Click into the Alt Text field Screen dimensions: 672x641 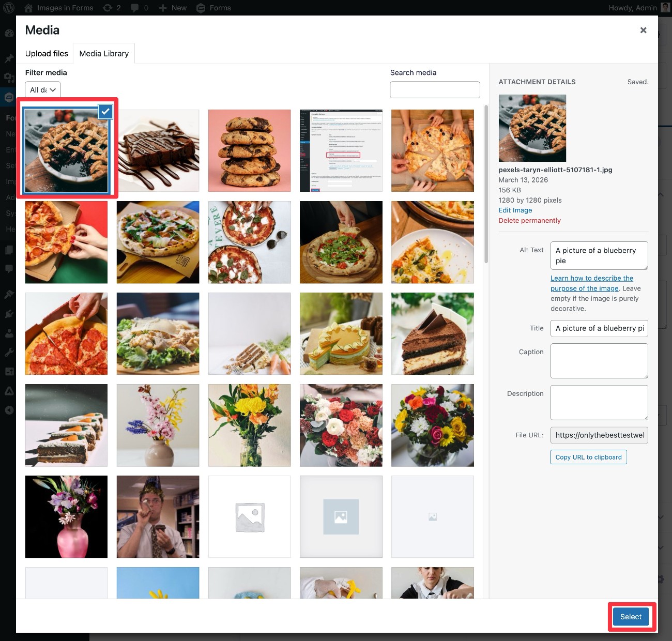click(x=599, y=255)
